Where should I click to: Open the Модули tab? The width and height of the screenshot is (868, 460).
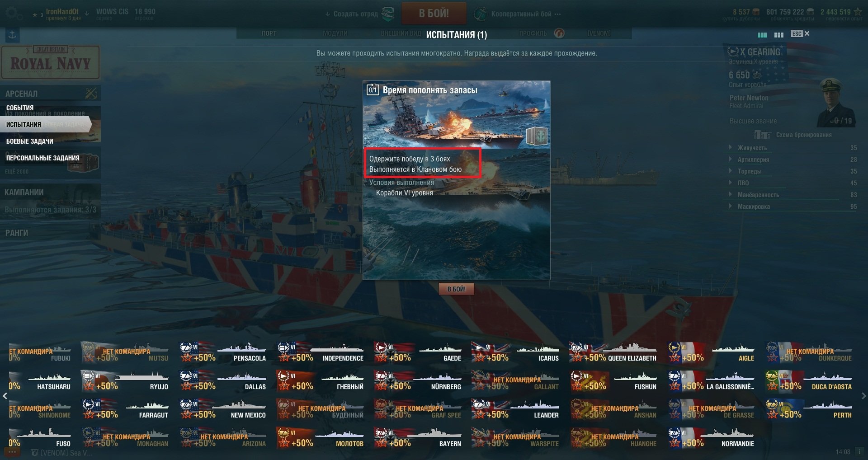pos(335,33)
